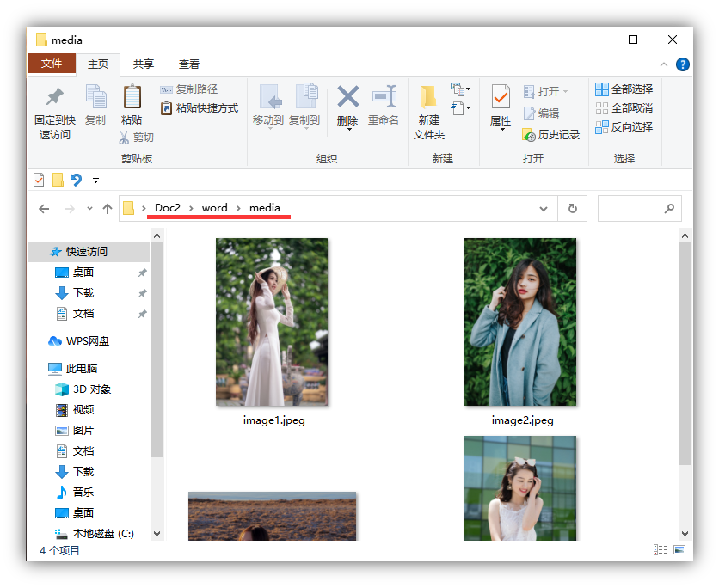719x588 pixels.
Task: Click the Refresh button beside address bar
Action: point(572,208)
